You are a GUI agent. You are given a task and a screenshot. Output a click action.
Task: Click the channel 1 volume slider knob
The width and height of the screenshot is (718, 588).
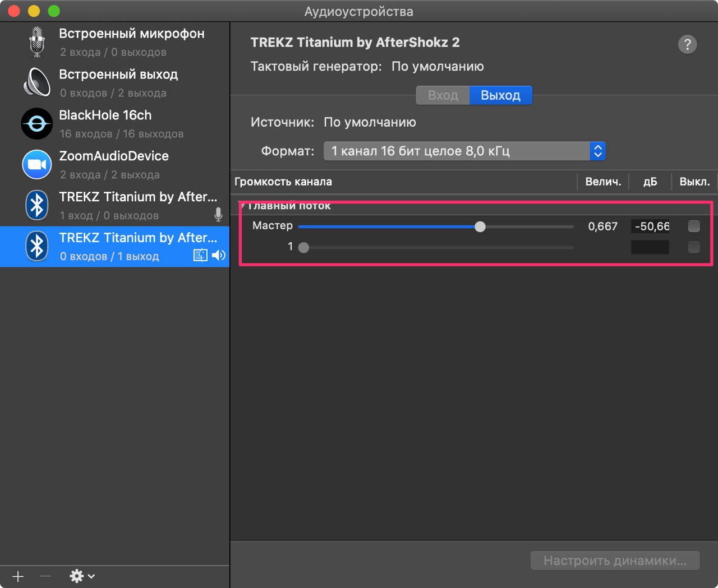pos(303,247)
